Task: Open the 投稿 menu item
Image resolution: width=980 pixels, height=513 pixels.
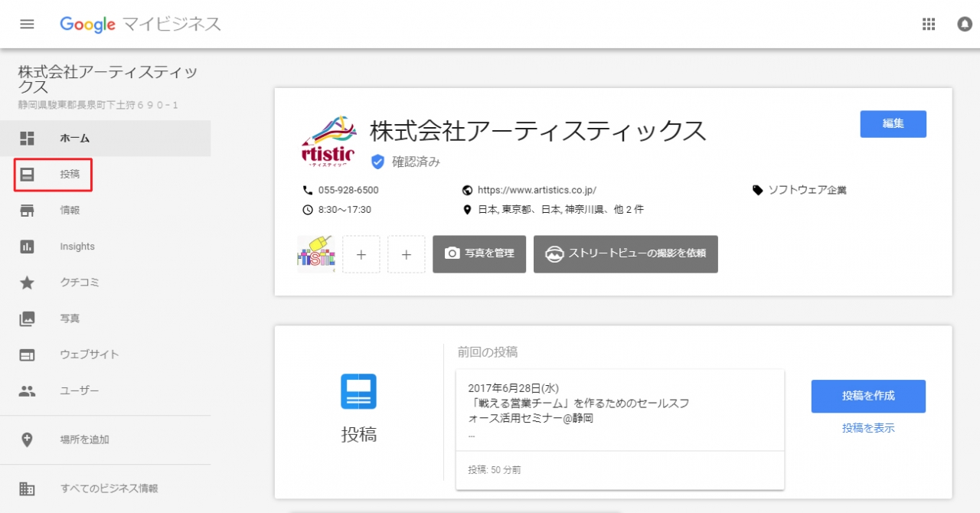Action: [105, 175]
